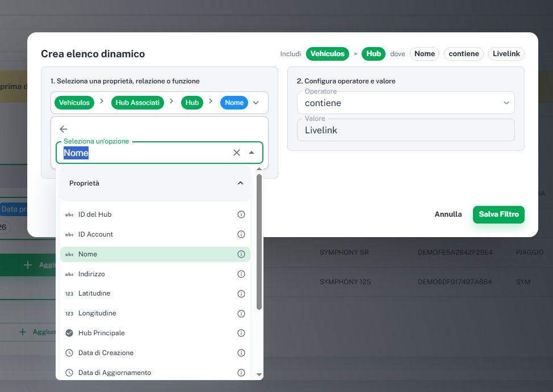This screenshot has width=553, height=392.
Task: Choose Indirizzo from the property list
Action: click(91, 274)
